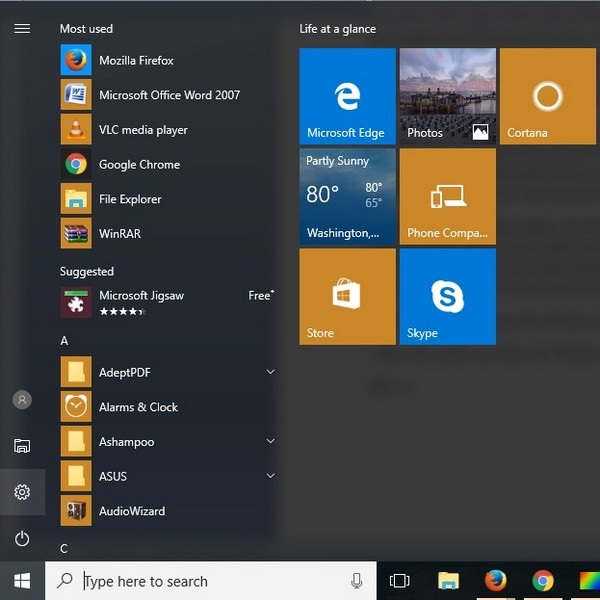Open the Weather tile for Washington
600x600 pixels.
347,196
